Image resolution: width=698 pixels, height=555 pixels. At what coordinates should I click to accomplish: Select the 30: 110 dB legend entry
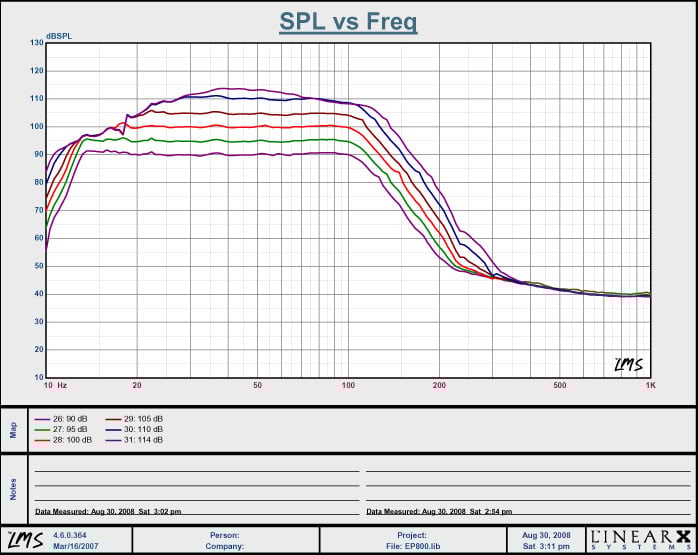140,429
